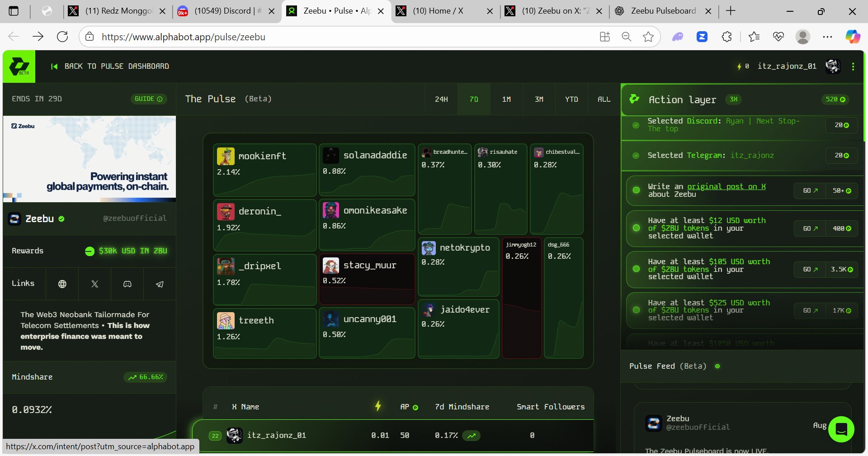868x456 pixels.
Task: Click the Alphabot beta logo icon
Action: pos(19,66)
